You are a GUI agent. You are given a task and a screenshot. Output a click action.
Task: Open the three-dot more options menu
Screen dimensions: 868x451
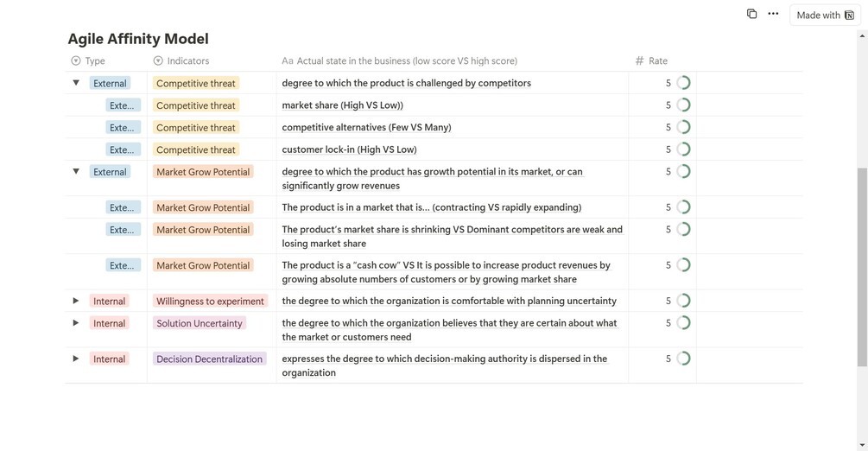pos(773,14)
